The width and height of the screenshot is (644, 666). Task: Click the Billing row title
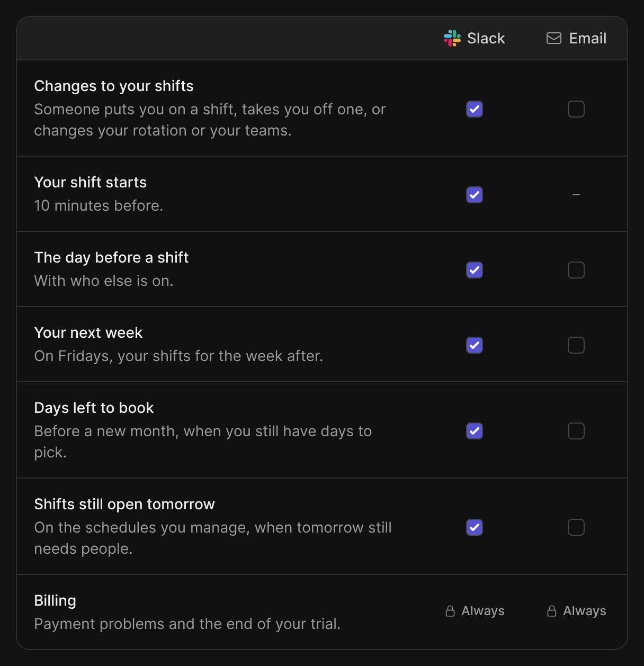point(55,600)
